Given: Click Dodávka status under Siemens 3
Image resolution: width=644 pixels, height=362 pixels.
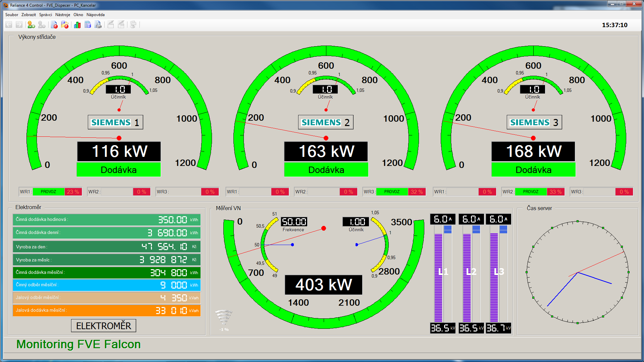Looking at the screenshot, I should [533, 170].
